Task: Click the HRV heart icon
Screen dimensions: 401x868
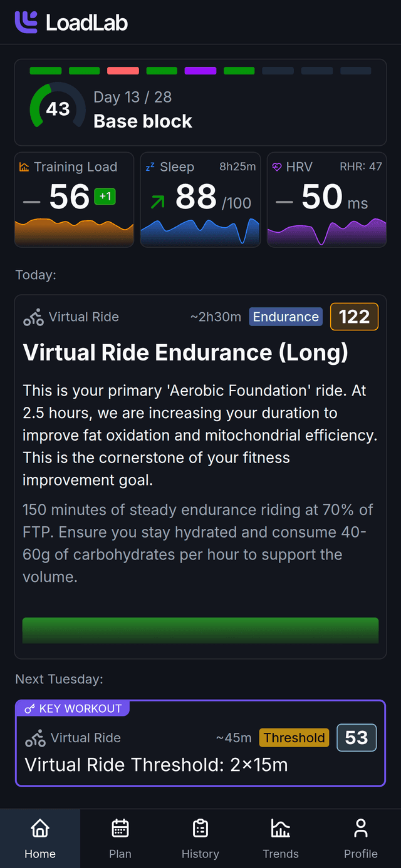Action: 278,167
